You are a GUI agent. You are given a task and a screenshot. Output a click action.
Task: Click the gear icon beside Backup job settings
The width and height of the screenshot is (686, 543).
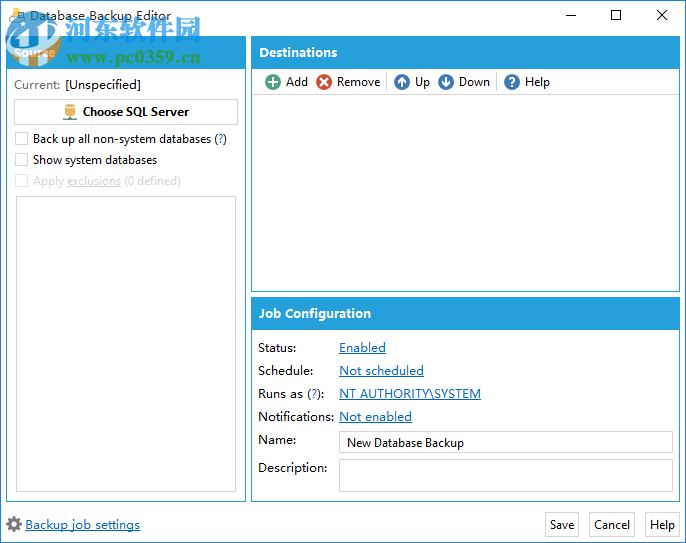[x=14, y=524]
